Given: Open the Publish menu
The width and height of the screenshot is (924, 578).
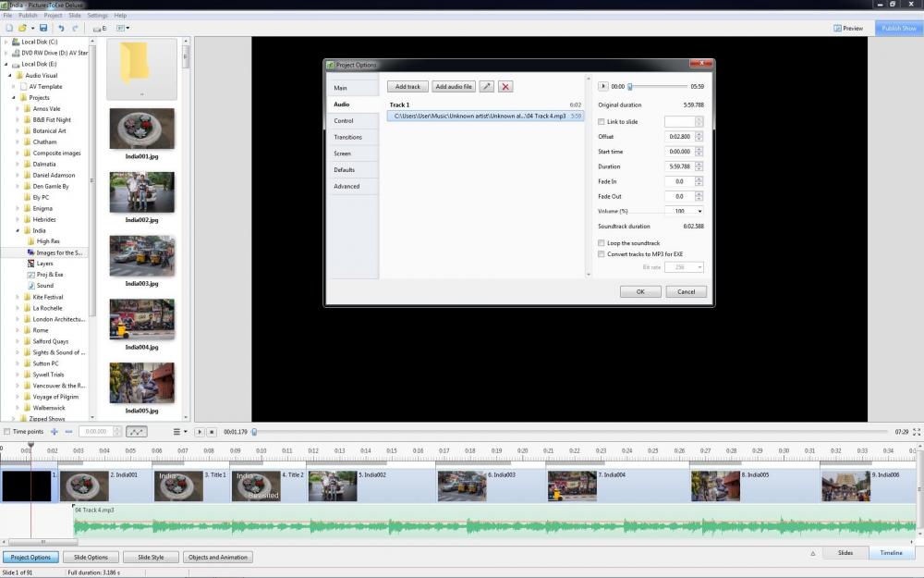Looking at the screenshot, I should 28,16.
